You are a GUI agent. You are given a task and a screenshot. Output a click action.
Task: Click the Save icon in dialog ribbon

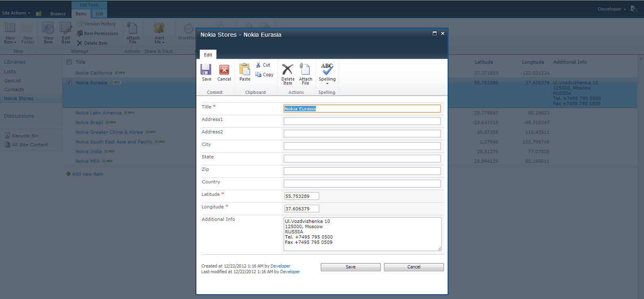206,73
